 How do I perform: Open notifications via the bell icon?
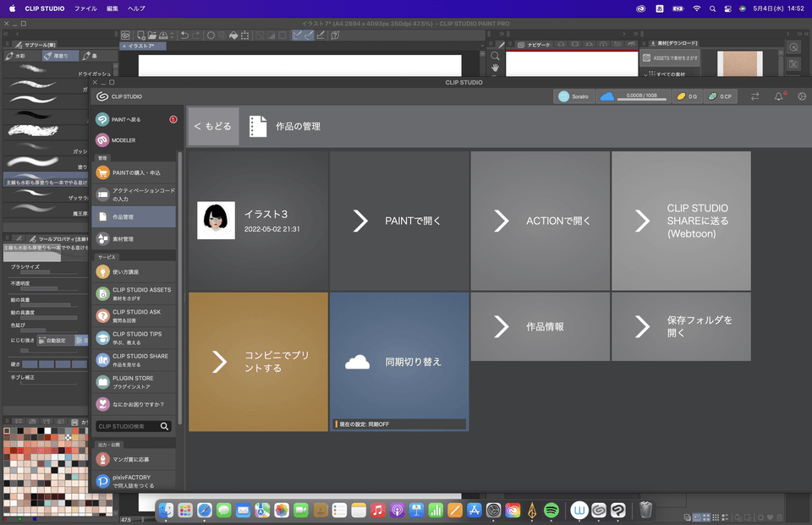(778, 96)
